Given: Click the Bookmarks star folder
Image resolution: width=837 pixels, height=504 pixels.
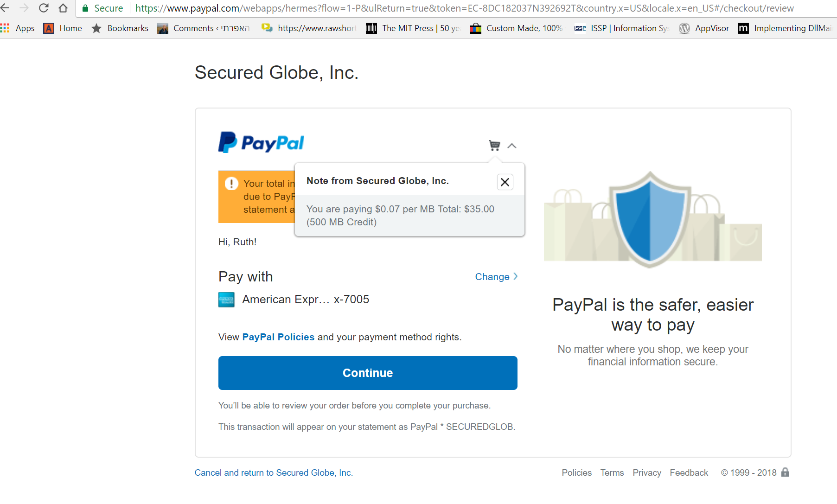Looking at the screenshot, I should point(120,28).
